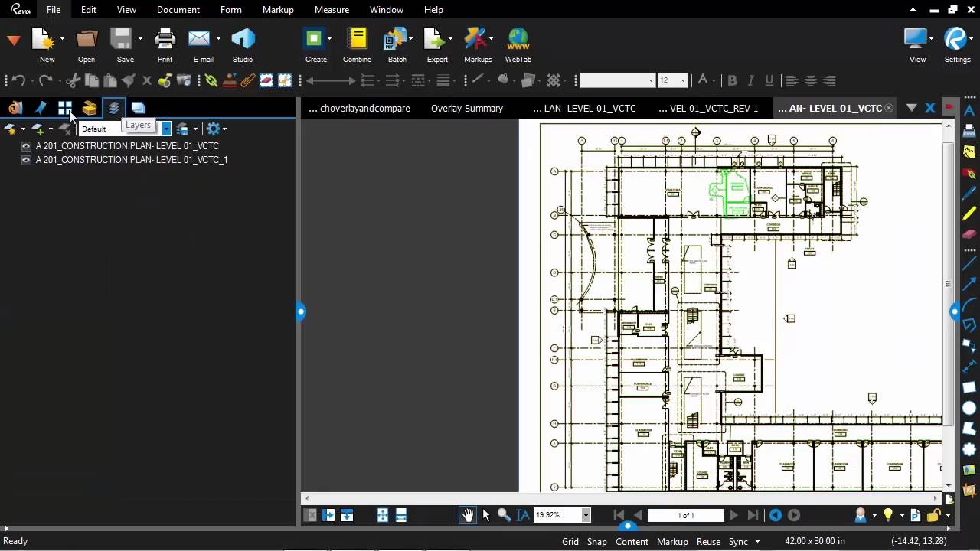Open the Layers panel tab icon
980x551 pixels.
(114, 108)
